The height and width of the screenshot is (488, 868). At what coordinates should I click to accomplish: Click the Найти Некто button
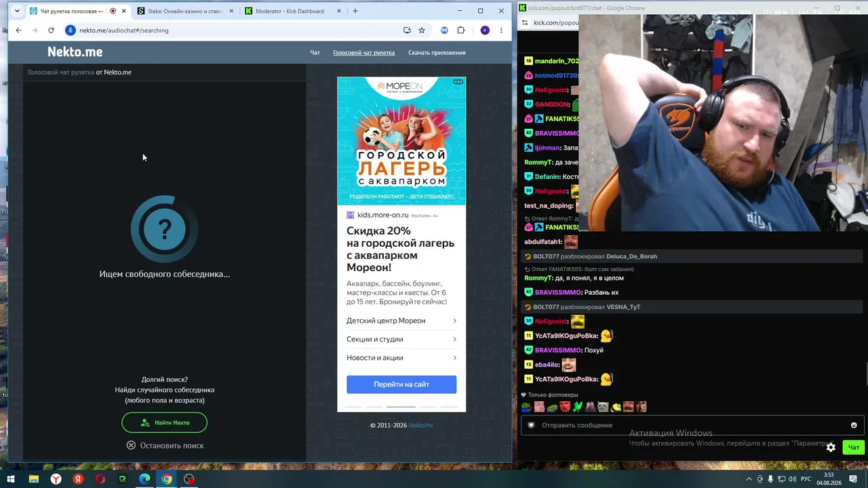tap(165, 422)
